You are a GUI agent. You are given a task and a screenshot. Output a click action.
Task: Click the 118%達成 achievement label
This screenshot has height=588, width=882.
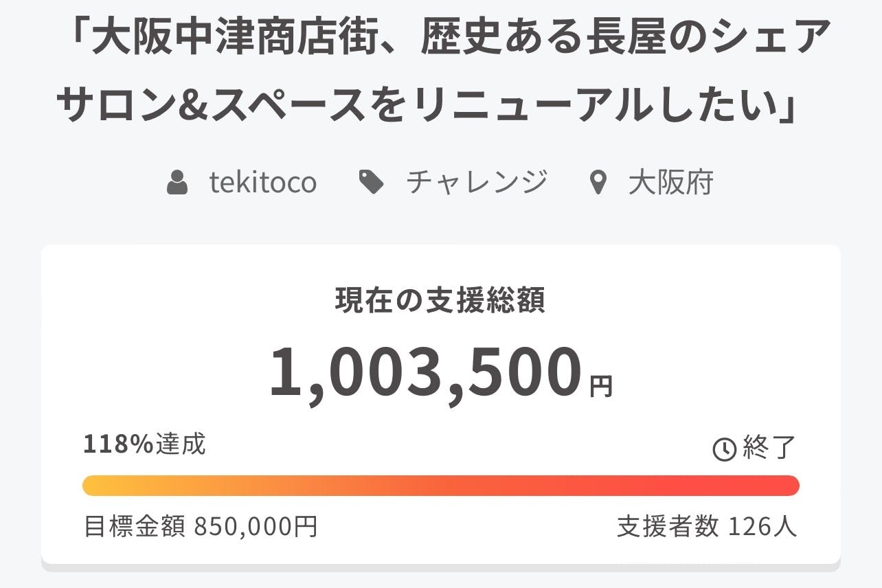point(144,444)
